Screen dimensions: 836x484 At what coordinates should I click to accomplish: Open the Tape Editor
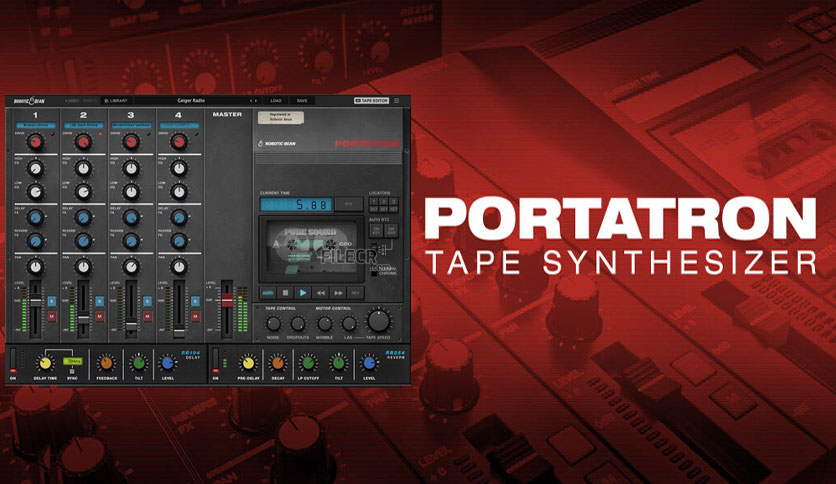click(x=372, y=100)
